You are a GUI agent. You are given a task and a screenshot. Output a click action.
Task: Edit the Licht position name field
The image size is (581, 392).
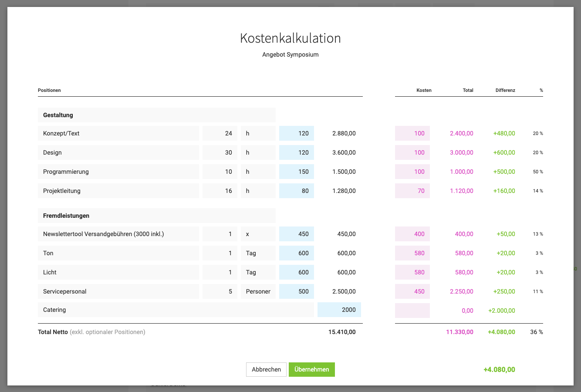[118, 272]
